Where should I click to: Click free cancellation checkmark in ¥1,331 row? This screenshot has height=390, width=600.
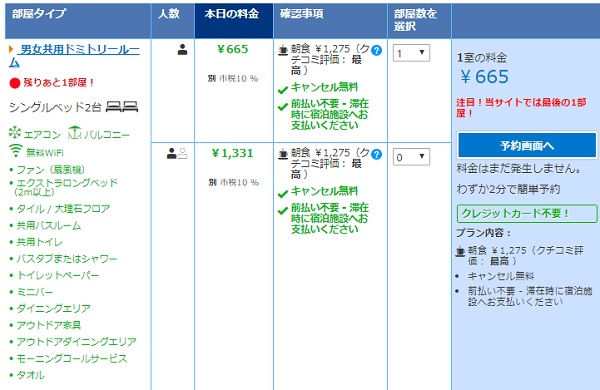point(283,194)
